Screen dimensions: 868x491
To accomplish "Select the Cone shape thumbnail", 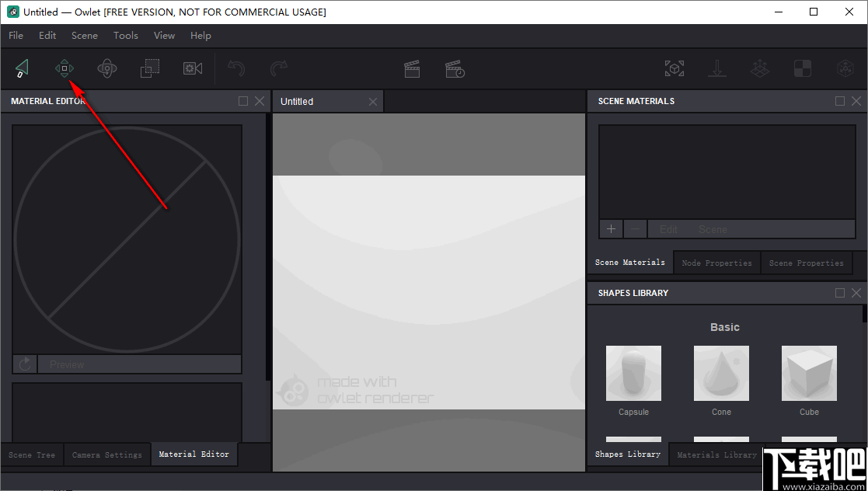I will (721, 373).
